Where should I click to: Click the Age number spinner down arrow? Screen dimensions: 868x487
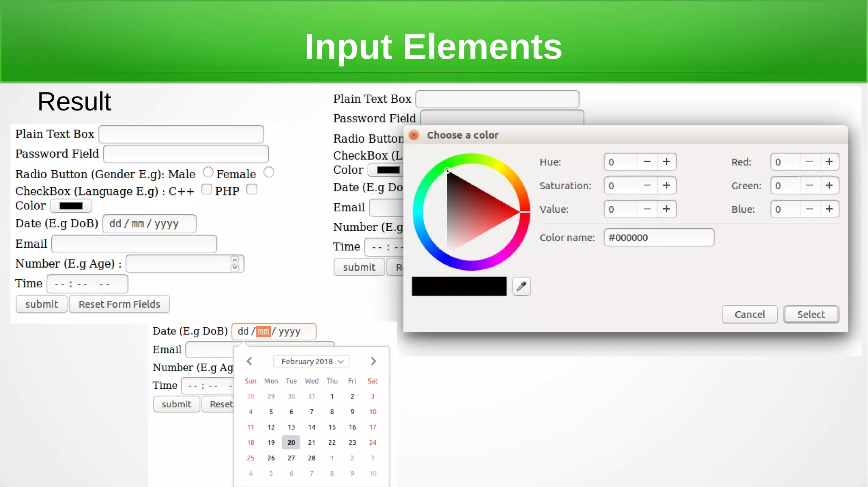[x=235, y=268]
